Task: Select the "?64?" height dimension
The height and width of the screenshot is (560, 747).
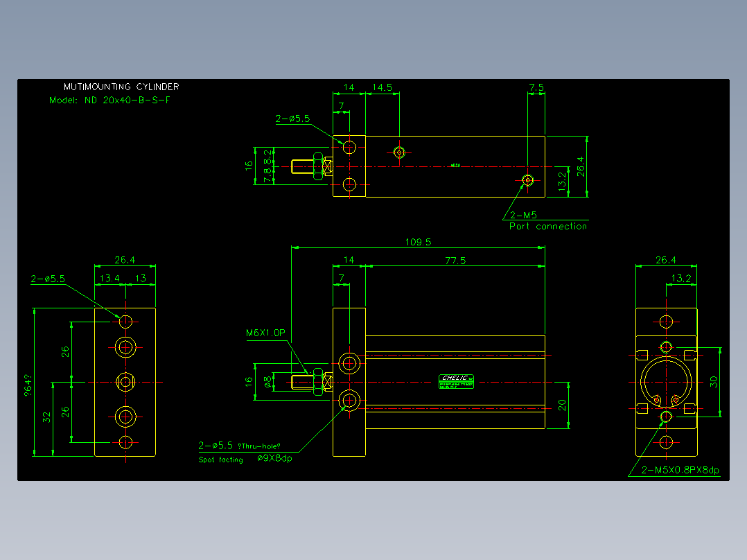Action: click(x=28, y=385)
